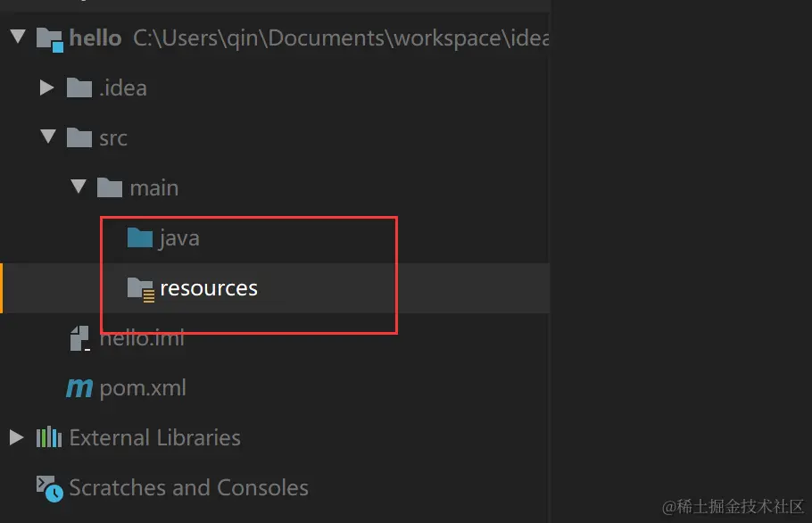Image resolution: width=812 pixels, height=523 pixels.
Task: Collapse the hello project root node
Action: (x=17, y=37)
